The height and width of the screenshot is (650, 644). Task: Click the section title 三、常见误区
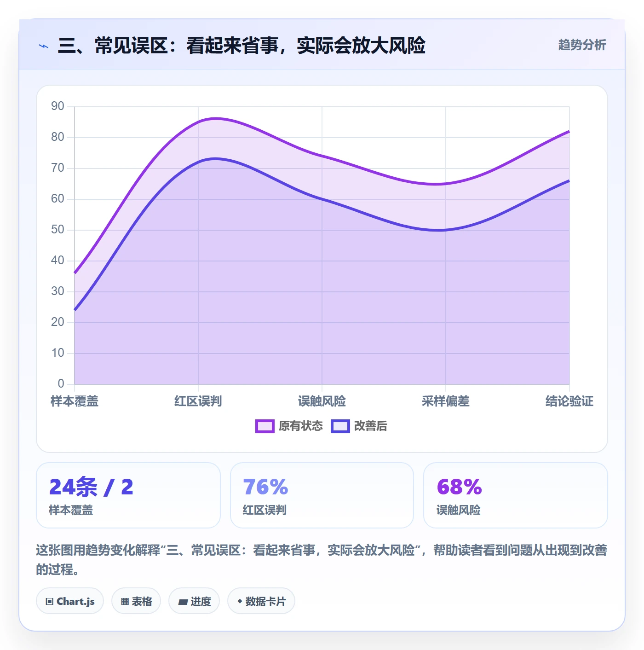pyautogui.click(x=241, y=46)
